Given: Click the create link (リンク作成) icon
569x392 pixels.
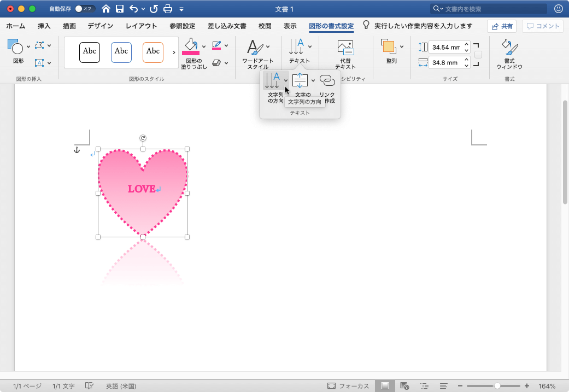Looking at the screenshot, I should (x=327, y=81).
